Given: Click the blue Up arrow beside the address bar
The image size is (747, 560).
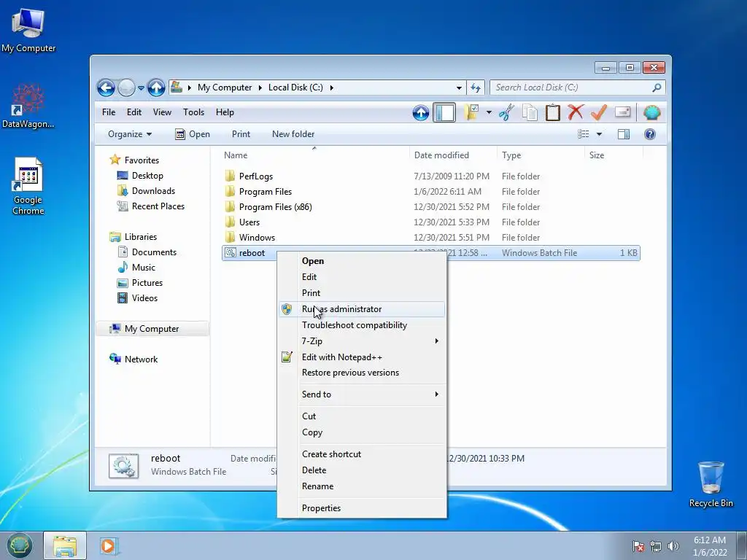Looking at the screenshot, I should pos(156,87).
